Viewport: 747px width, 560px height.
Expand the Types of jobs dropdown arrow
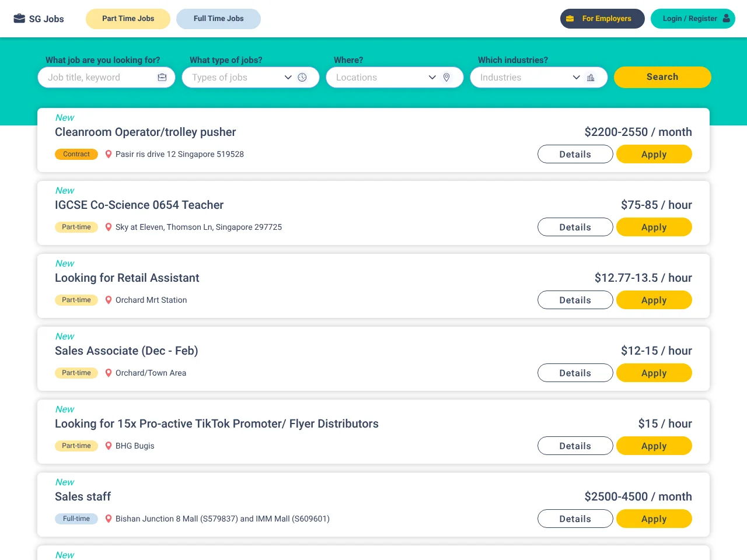[288, 77]
